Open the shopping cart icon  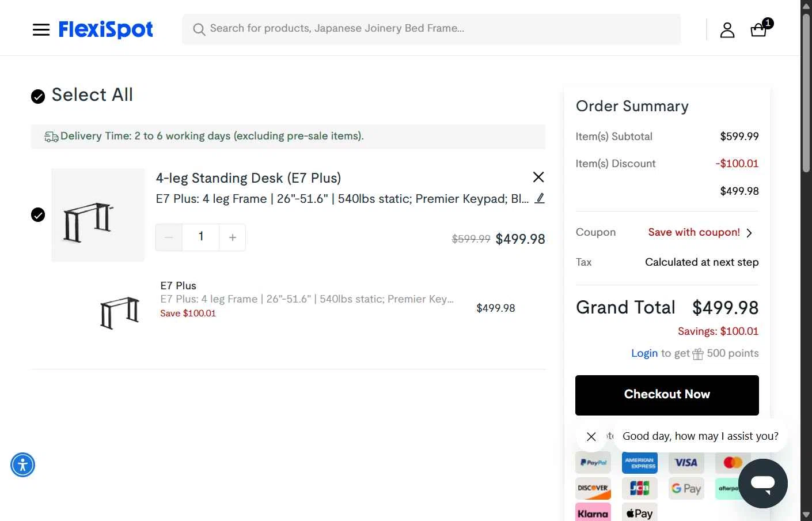click(x=759, y=30)
